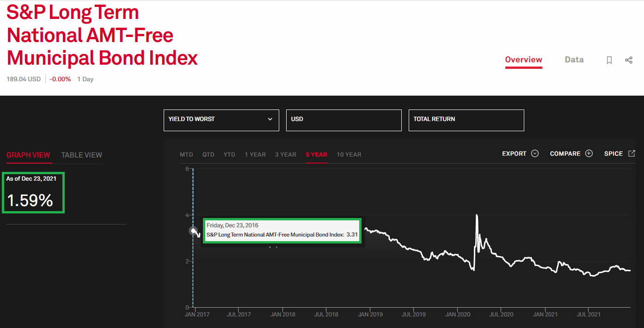644x328 pixels.
Task: Select the 5 Year range
Action: point(317,154)
